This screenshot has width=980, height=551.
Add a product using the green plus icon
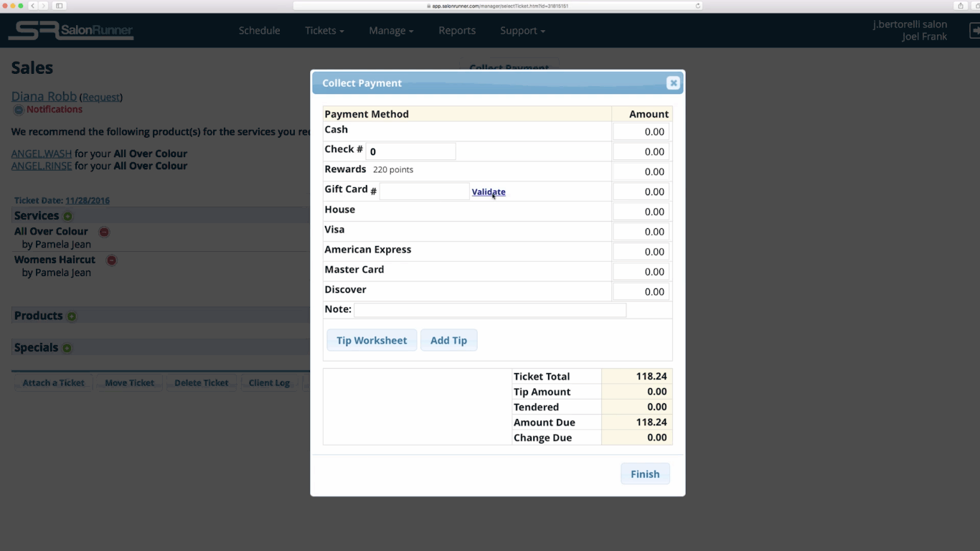pos(71,316)
